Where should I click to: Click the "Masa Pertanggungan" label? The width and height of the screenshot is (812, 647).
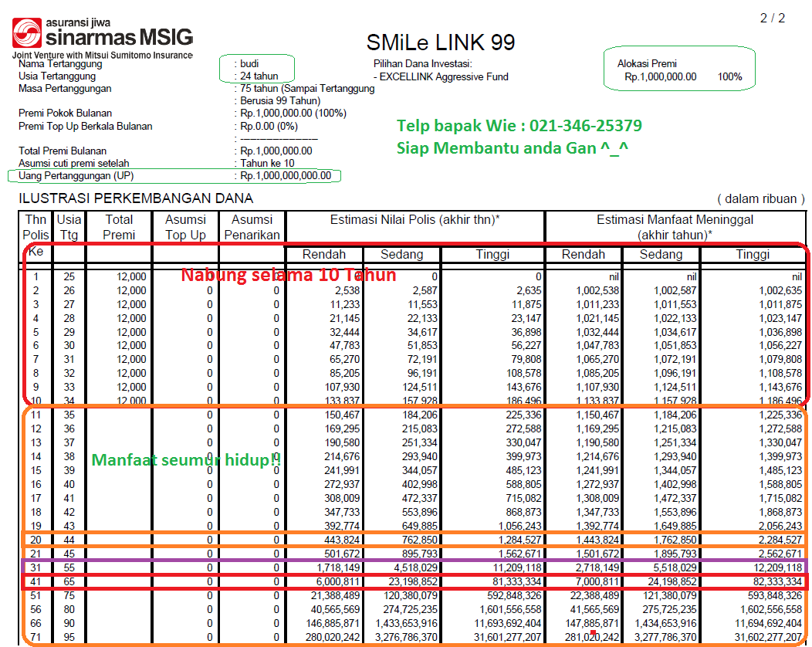pos(65,89)
